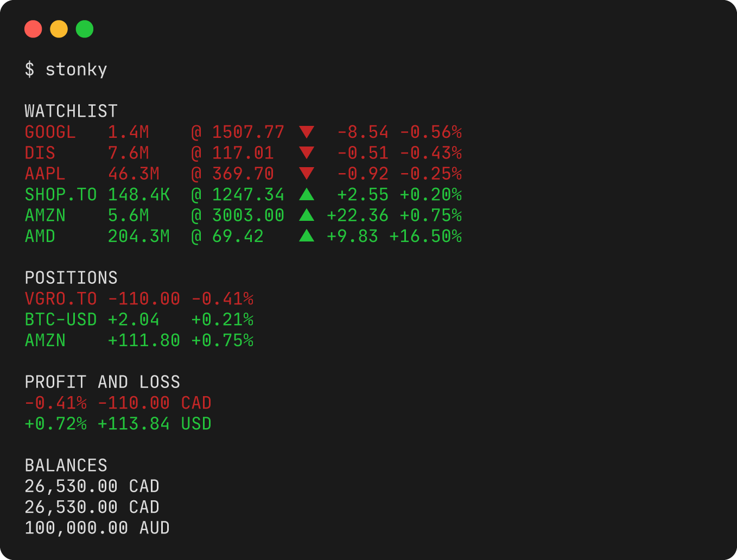The image size is (737, 560).
Task: Click the AMD price 69.42
Action: pyautogui.click(x=238, y=237)
